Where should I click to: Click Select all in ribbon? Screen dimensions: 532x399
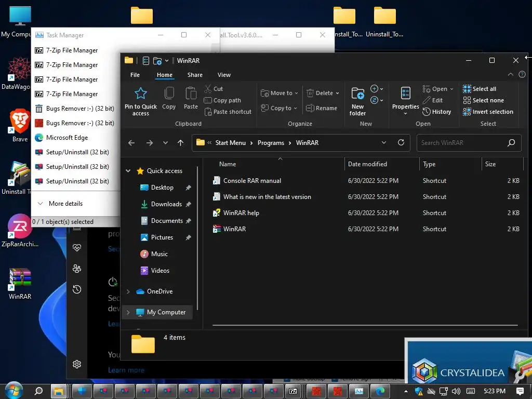tap(480, 89)
